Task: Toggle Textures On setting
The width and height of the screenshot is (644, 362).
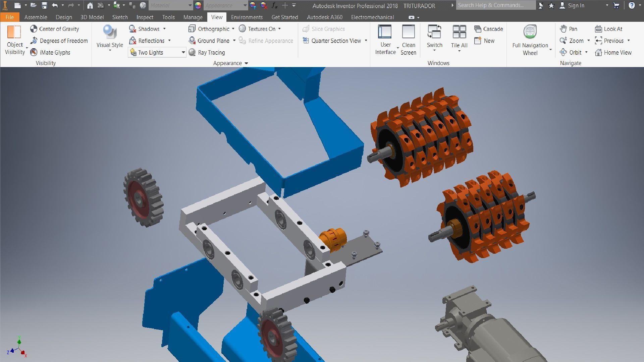Action: pos(257,29)
